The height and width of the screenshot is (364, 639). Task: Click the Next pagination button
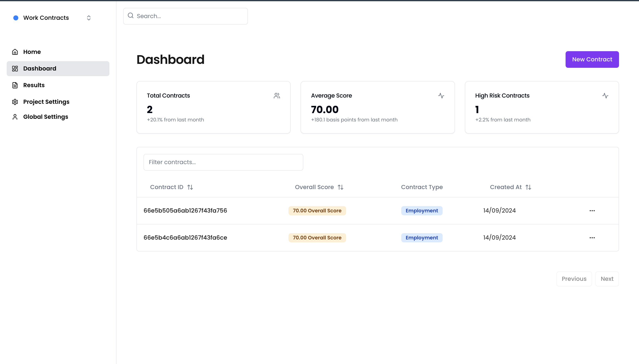coord(607,279)
